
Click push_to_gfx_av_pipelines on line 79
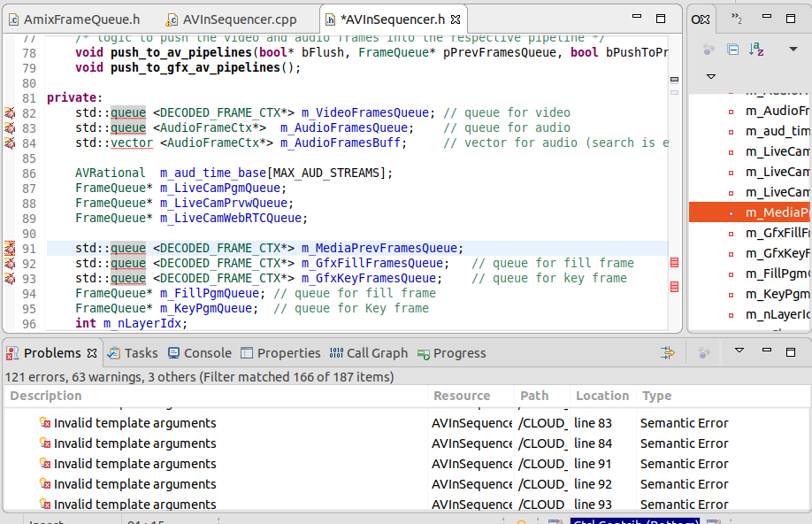(195, 68)
